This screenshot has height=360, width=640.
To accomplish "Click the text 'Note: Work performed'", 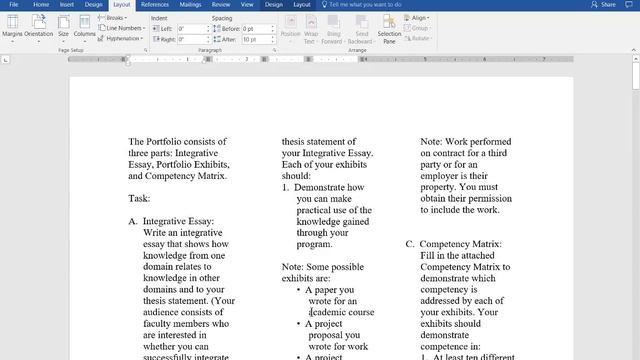I will point(466,142).
